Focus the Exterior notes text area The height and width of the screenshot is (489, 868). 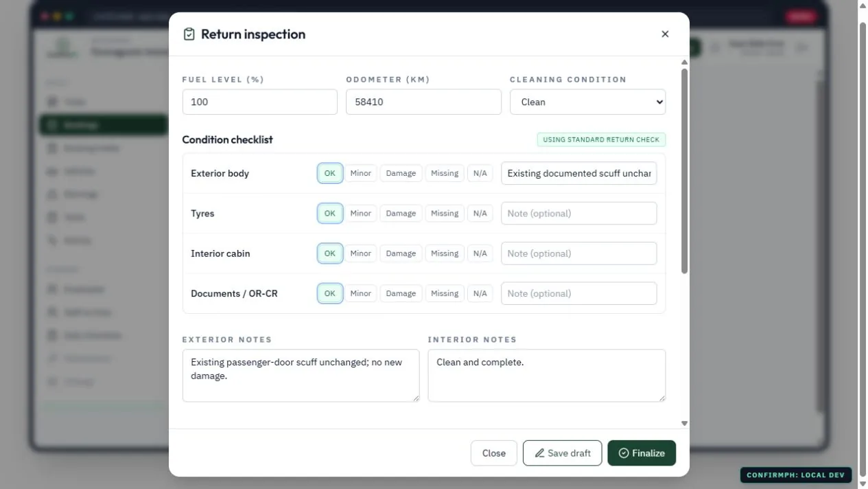pyautogui.click(x=301, y=376)
